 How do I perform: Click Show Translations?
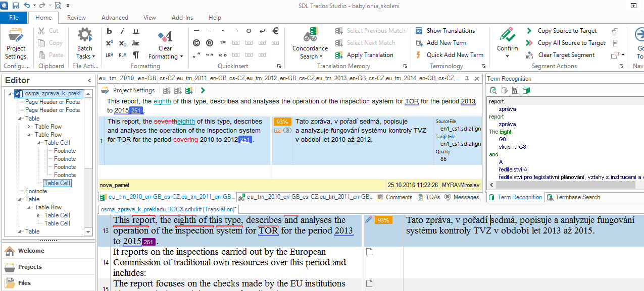[x=444, y=31]
